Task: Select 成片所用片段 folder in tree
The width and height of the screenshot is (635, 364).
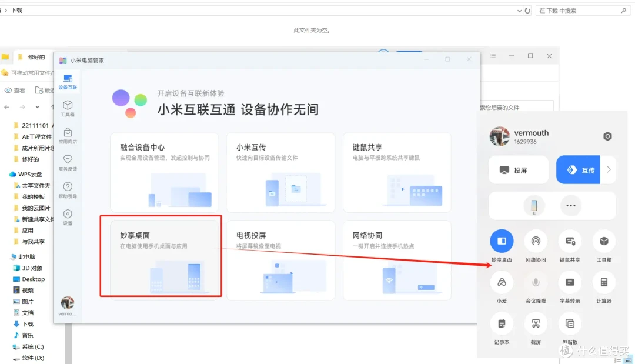Action: (33, 148)
